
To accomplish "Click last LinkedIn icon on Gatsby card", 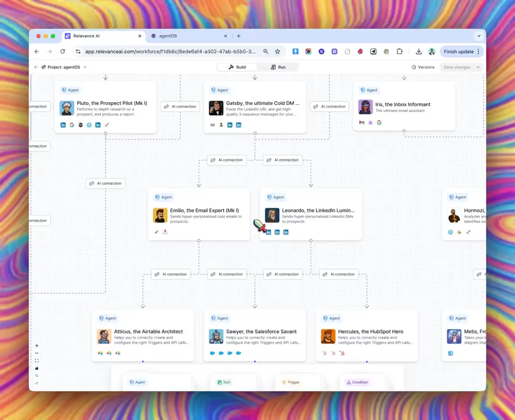I will [238, 125].
